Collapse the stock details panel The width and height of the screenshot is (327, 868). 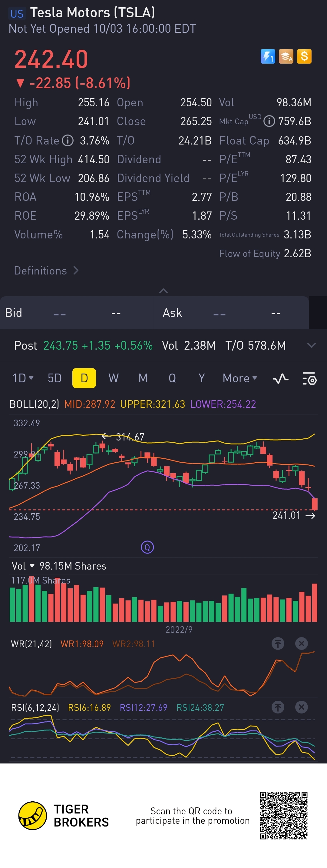coord(163,291)
